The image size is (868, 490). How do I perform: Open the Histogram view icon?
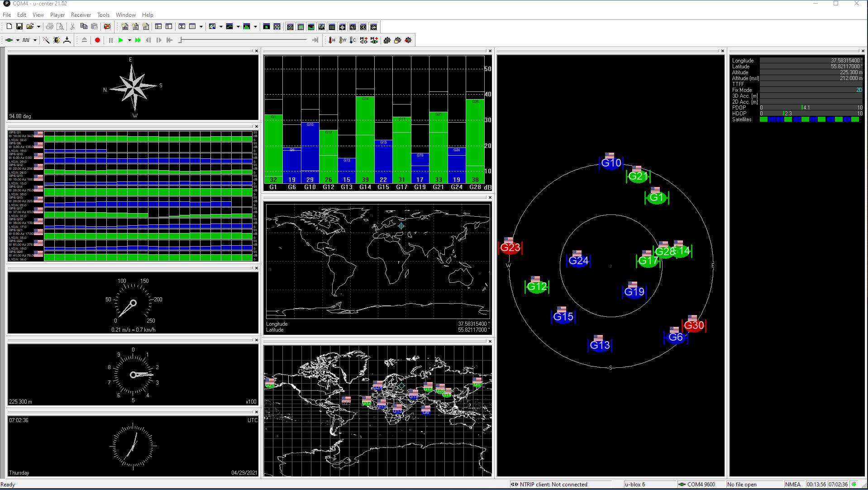pos(247,27)
